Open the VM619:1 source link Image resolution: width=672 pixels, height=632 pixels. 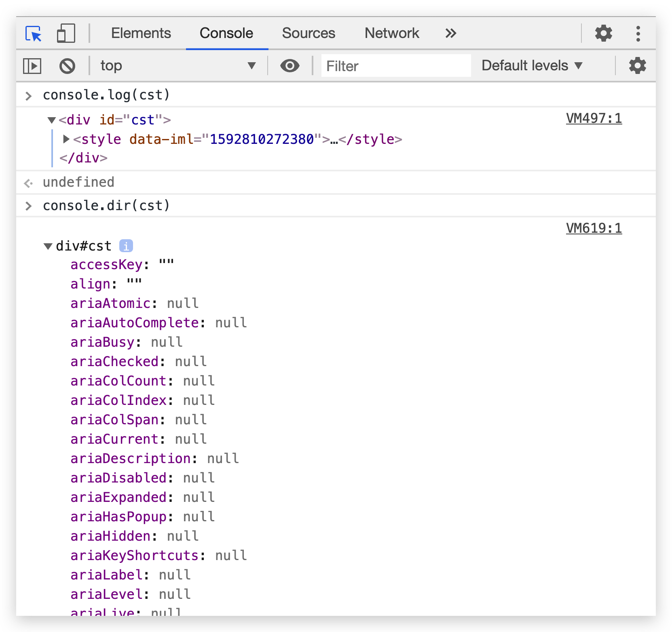point(594,228)
